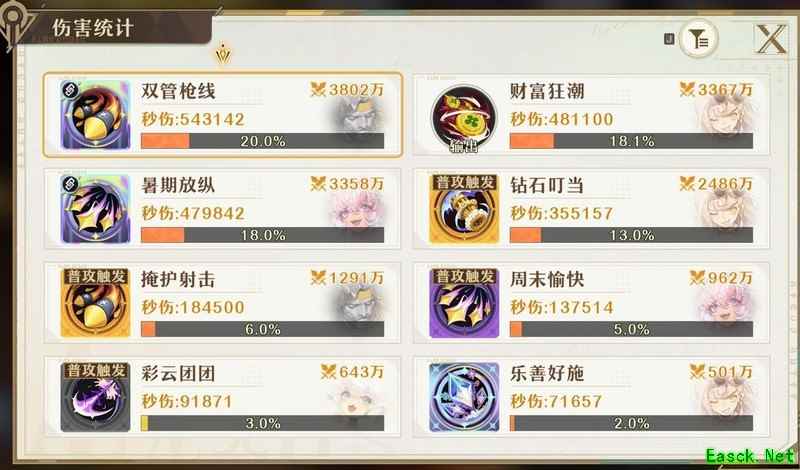Select the 掩护射击 skill icon

[95, 303]
